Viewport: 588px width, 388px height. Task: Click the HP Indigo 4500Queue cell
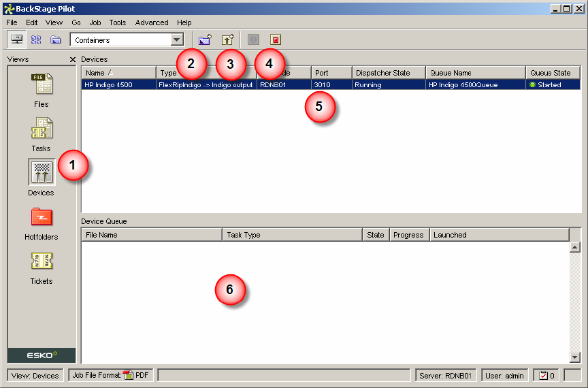point(476,85)
